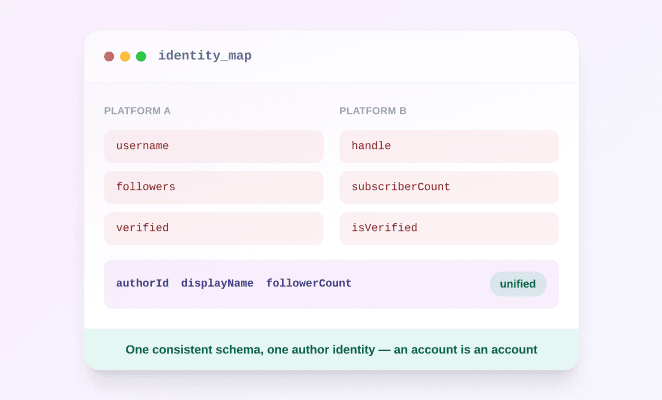This screenshot has height=400, width=662.
Task: Select the username field row
Action: click(214, 146)
